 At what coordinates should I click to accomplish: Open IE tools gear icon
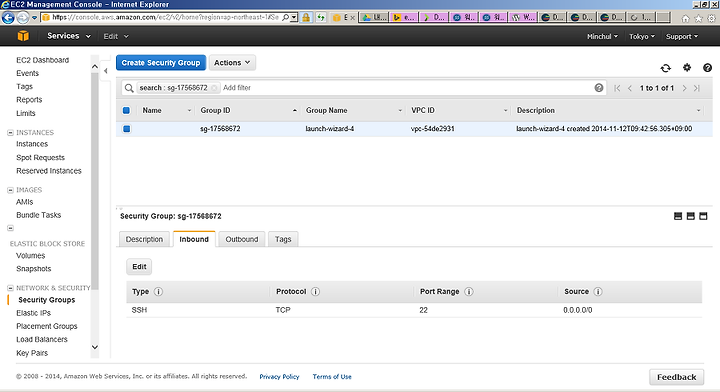(711, 18)
